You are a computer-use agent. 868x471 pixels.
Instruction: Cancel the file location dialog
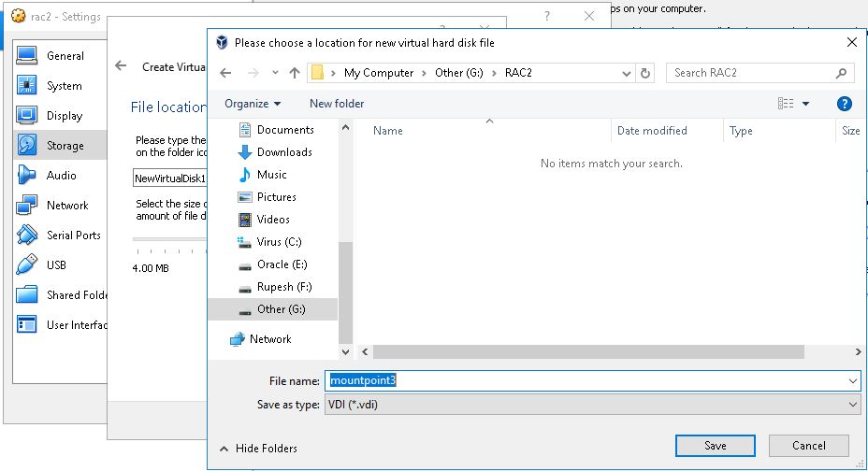(809, 446)
